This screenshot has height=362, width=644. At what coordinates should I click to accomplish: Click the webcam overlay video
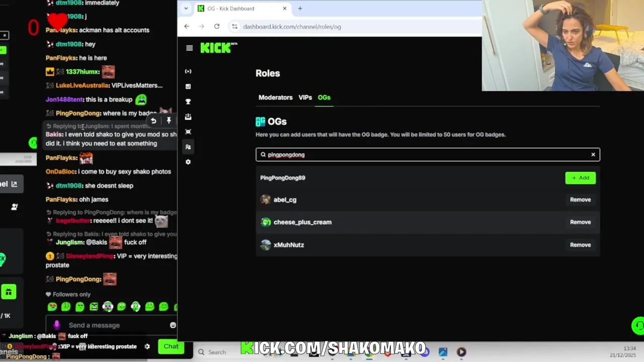click(x=563, y=45)
